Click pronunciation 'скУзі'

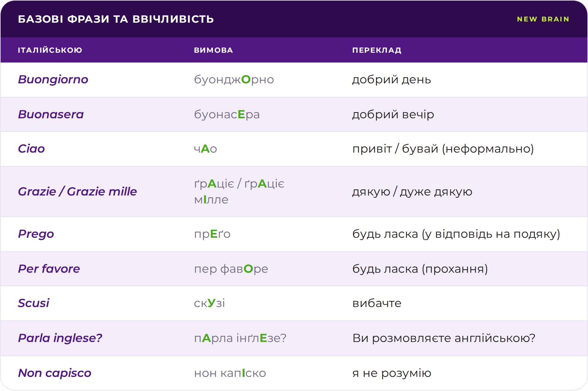[x=209, y=303]
